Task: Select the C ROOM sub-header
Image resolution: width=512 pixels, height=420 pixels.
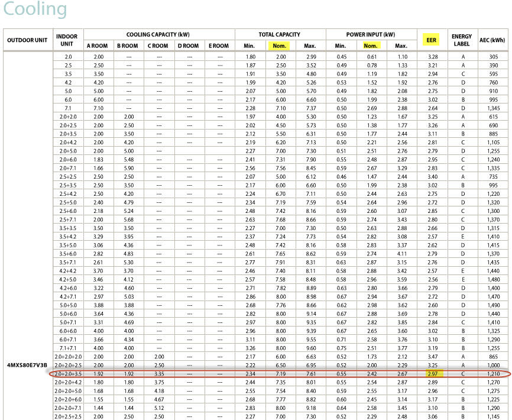Action: click(x=158, y=46)
